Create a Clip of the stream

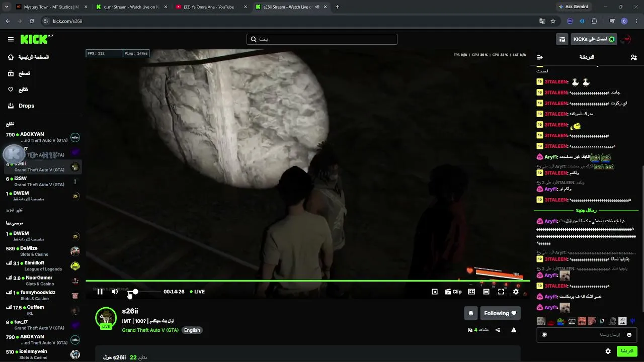click(453, 292)
